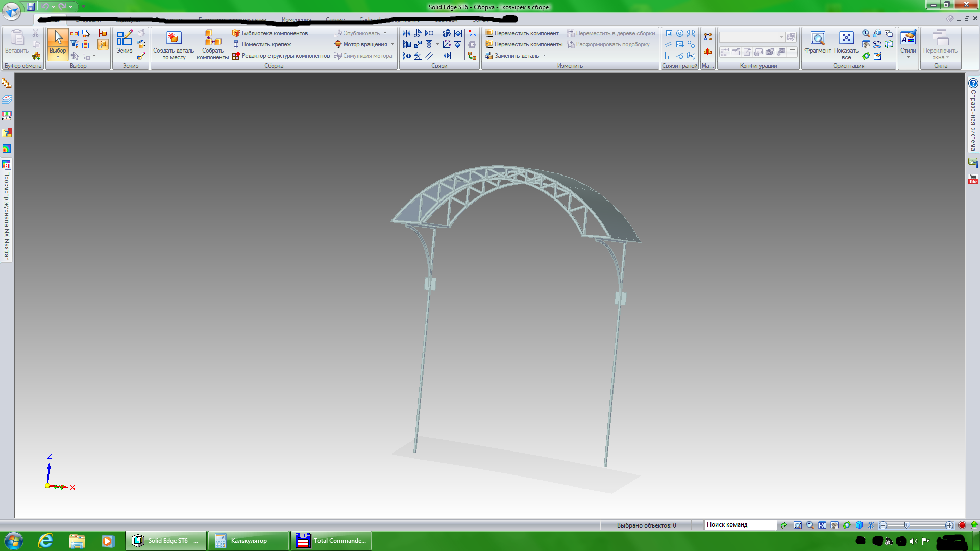Open the Эскиз sketch tool
This screenshot has width=980, height=551.
(x=124, y=41)
